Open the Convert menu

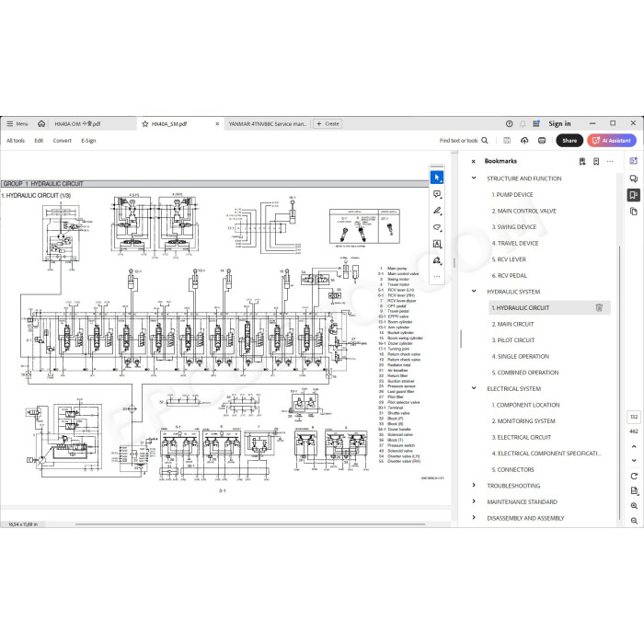(x=62, y=141)
